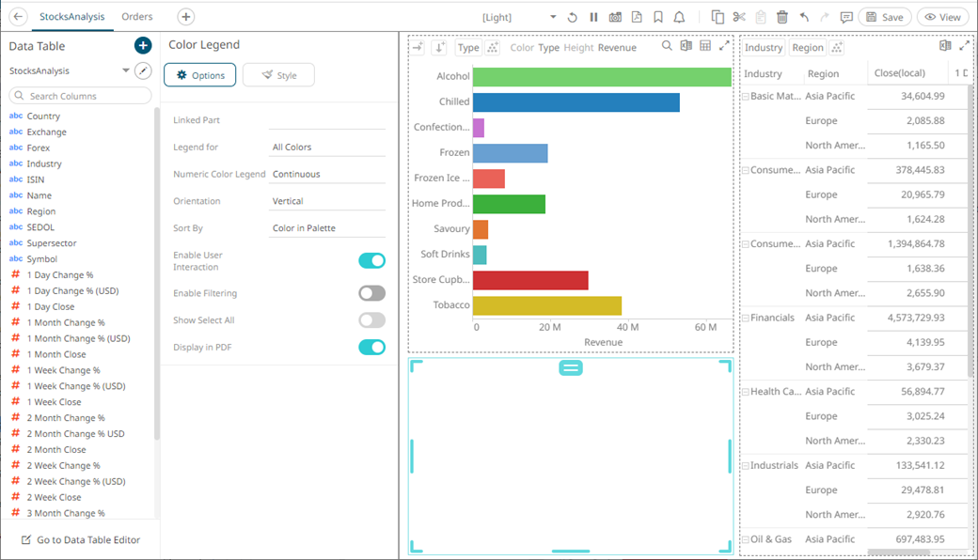This screenshot has height=560, width=978.
Task: Click the green Alcohol bar
Action: pyautogui.click(x=602, y=76)
